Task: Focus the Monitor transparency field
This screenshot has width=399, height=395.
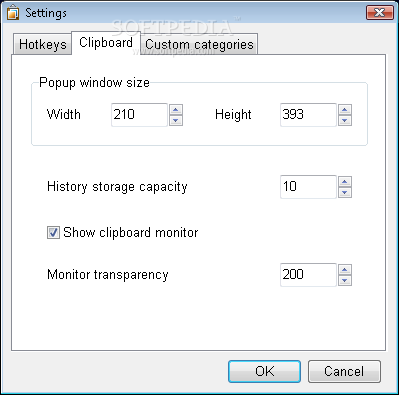Action: 308,275
